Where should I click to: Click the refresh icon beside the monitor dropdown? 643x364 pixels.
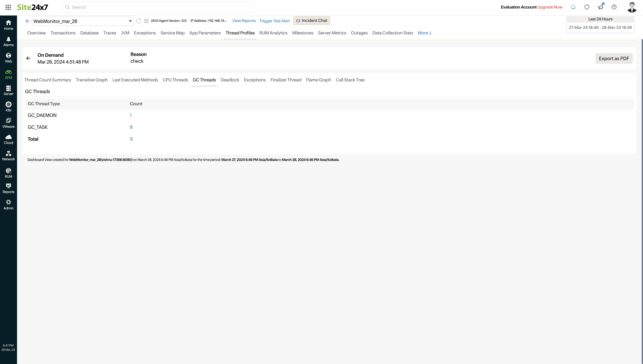click(x=139, y=21)
